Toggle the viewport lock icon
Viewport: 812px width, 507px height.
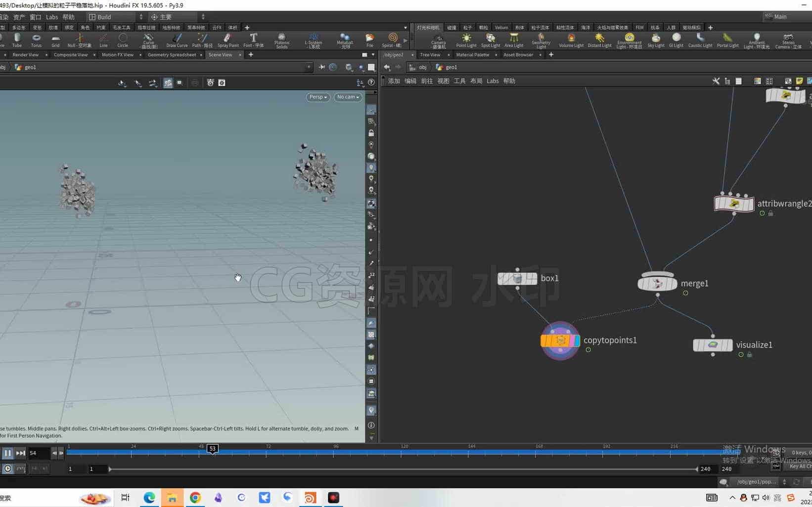click(371, 133)
